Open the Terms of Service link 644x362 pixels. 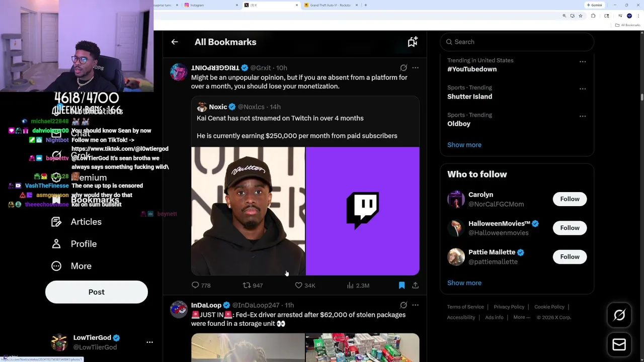(x=465, y=307)
